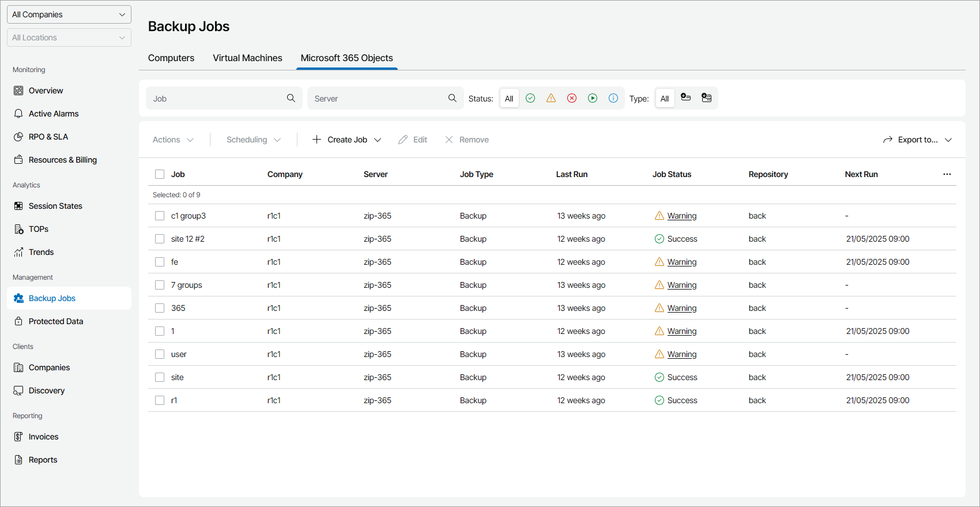Select the c1 group3 job checkbox
Viewport: 980px width, 507px height.
click(x=160, y=216)
